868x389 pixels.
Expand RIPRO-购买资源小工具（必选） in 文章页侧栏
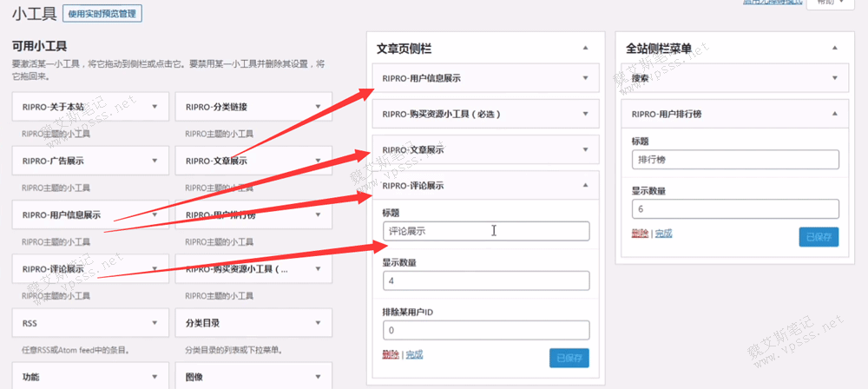pos(586,114)
